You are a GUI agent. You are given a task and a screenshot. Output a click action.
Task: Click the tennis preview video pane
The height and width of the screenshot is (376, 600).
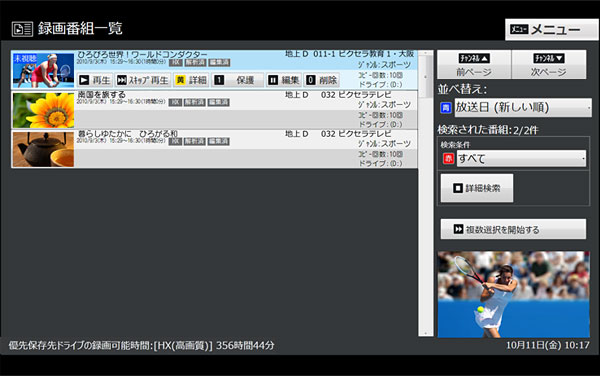[x=513, y=294]
